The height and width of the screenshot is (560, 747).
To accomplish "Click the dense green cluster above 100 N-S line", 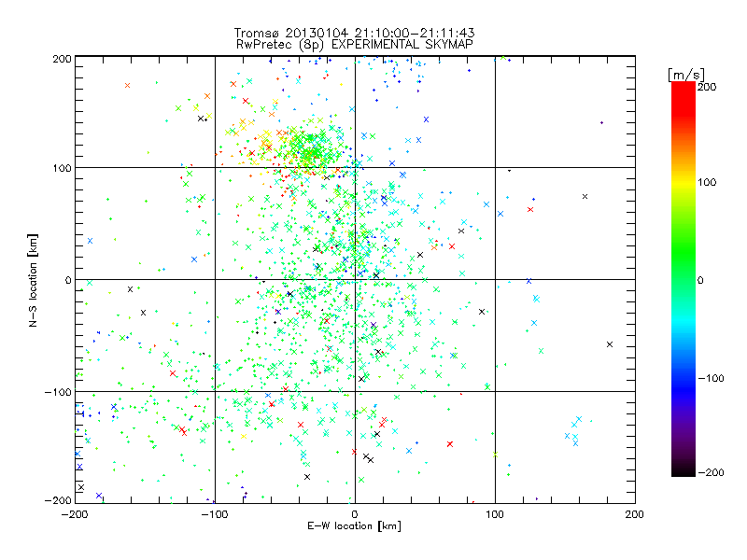I will [307, 146].
